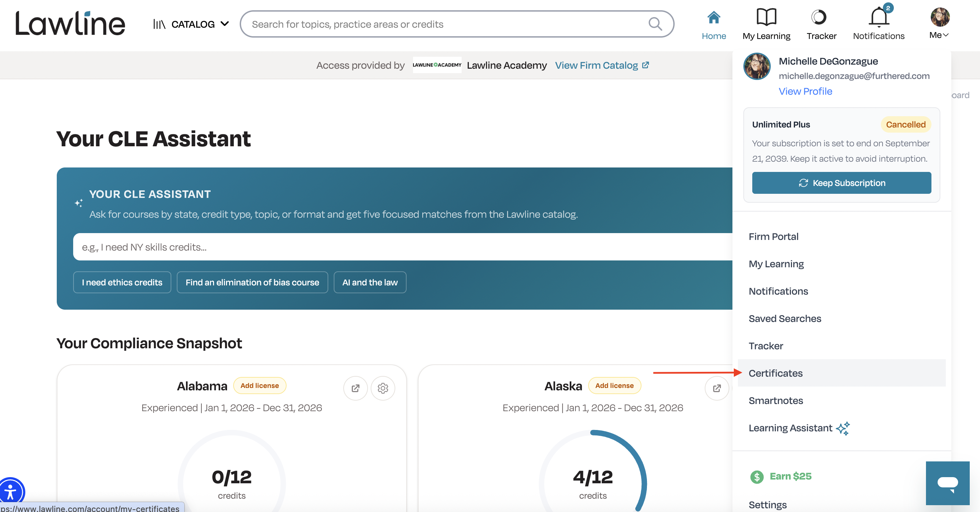This screenshot has width=980, height=512.
Task: Open Alabama tracker external link icon
Action: pos(355,388)
